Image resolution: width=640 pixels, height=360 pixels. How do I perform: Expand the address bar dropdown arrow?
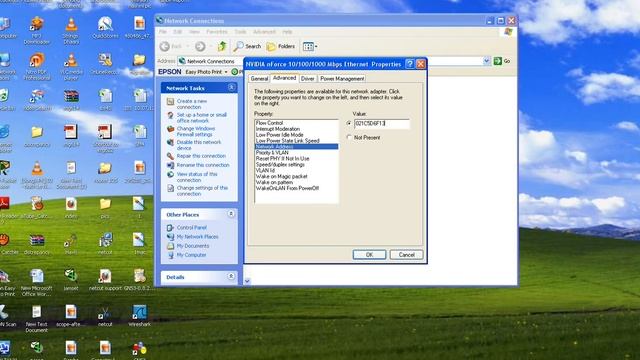[487, 61]
